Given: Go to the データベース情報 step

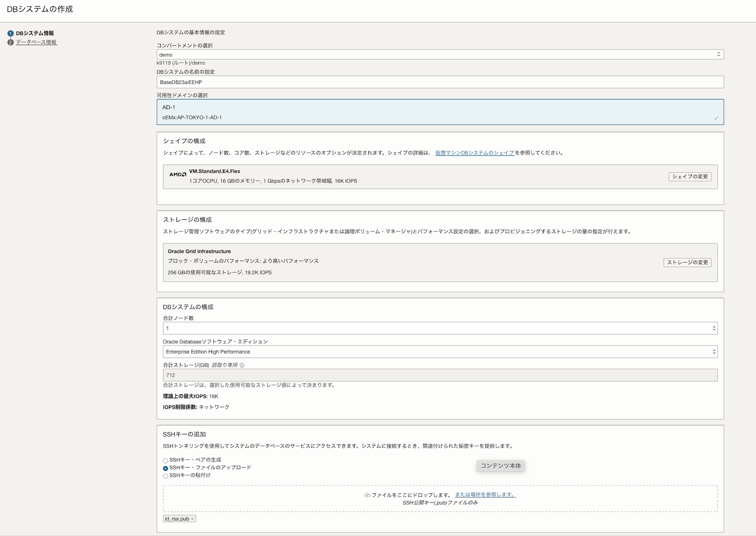Looking at the screenshot, I should (x=36, y=43).
